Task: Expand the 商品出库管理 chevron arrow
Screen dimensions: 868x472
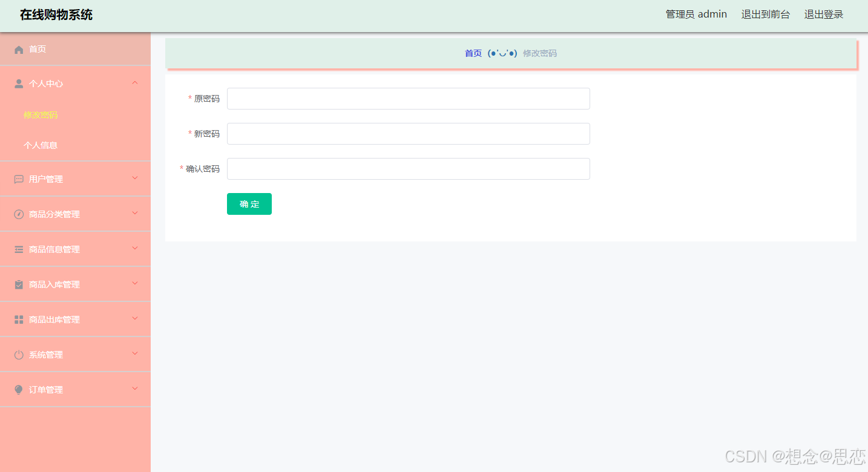Action: (135, 318)
